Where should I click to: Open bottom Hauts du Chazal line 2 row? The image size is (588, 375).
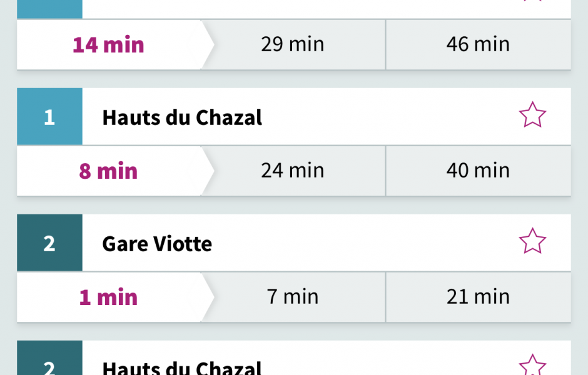point(294,357)
